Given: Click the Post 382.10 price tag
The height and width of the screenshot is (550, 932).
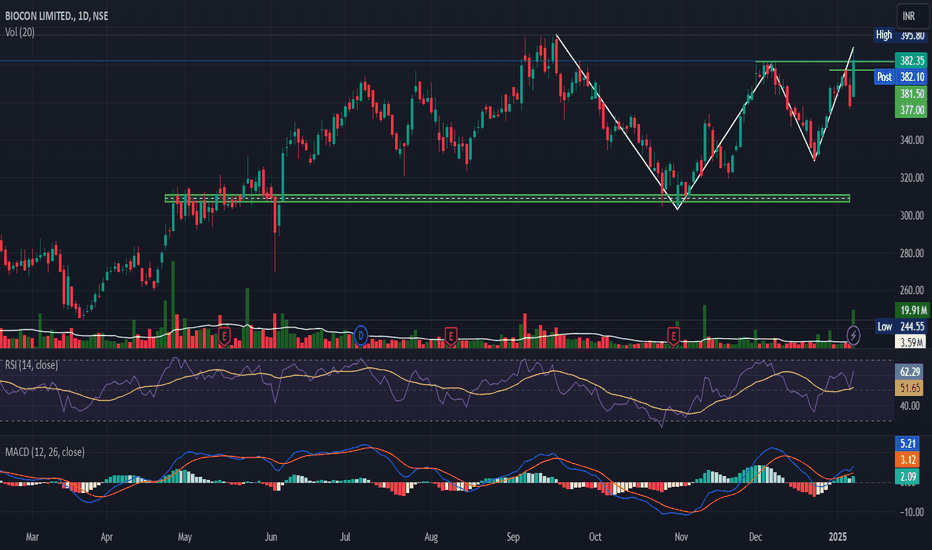Looking at the screenshot, I should tap(900, 77).
